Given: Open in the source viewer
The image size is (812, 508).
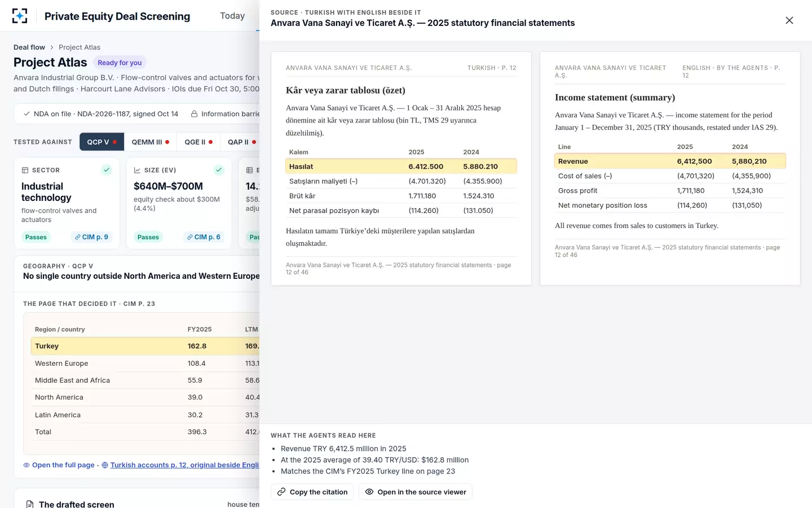Looking at the screenshot, I should [x=416, y=492].
